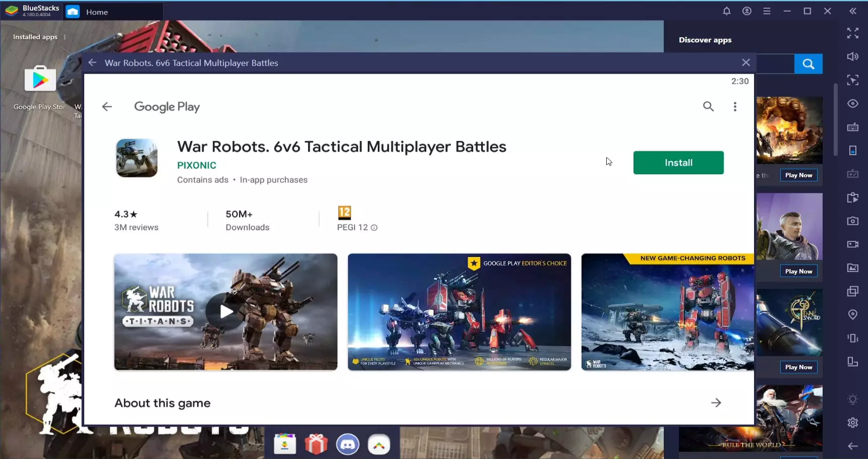Click the green Install button
This screenshot has height=459, width=868.
pos(678,163)
